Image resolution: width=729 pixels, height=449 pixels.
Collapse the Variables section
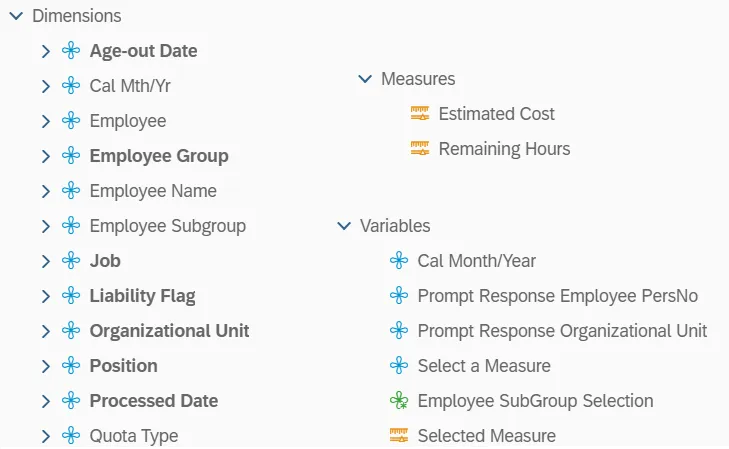tap(343, 226)
